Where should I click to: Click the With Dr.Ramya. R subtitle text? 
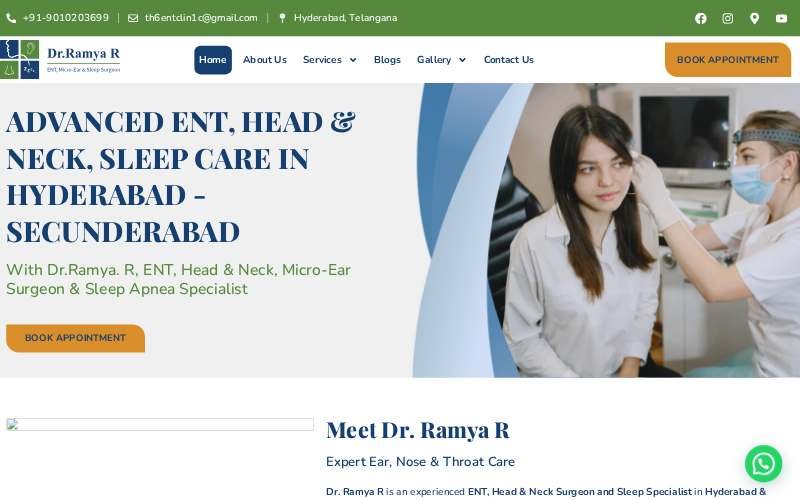[178, 279]
